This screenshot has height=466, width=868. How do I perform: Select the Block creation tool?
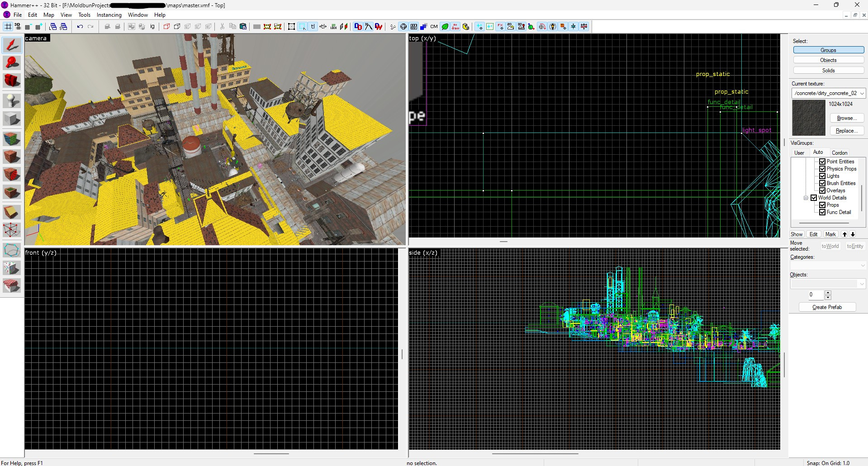(x=12, y=119)
